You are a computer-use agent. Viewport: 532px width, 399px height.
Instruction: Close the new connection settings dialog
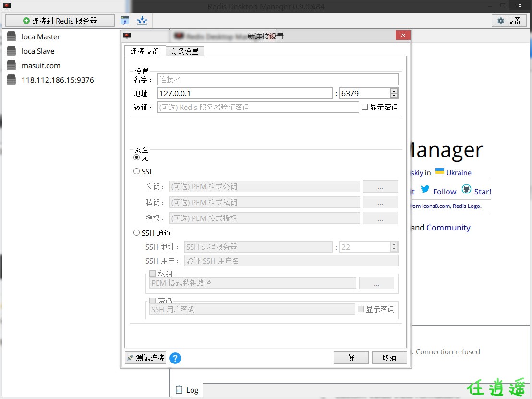[x=403, y=35]
